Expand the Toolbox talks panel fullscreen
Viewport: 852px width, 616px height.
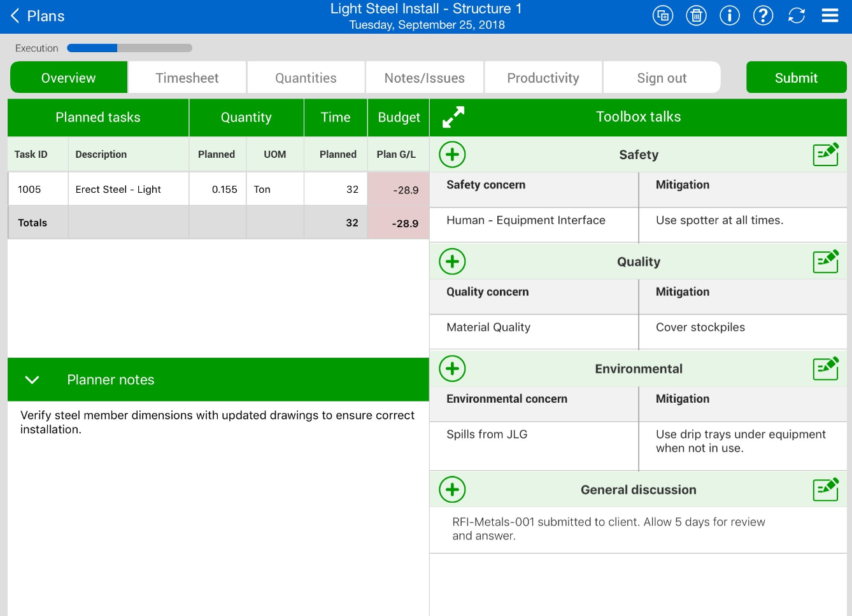point(453,117)
